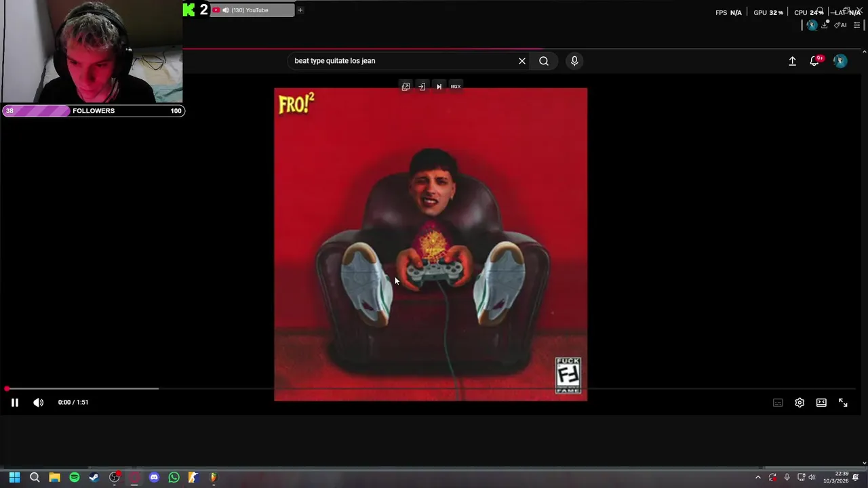Open Windows notification center bell
Image resolution: width=868 pixels, height=488 pixels.
coord(856,477)
